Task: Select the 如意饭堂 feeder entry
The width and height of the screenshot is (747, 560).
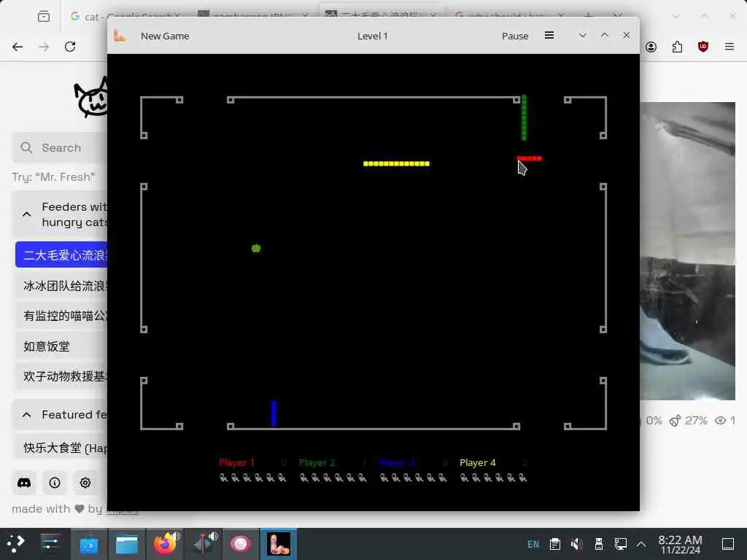Action: [61, 346]
